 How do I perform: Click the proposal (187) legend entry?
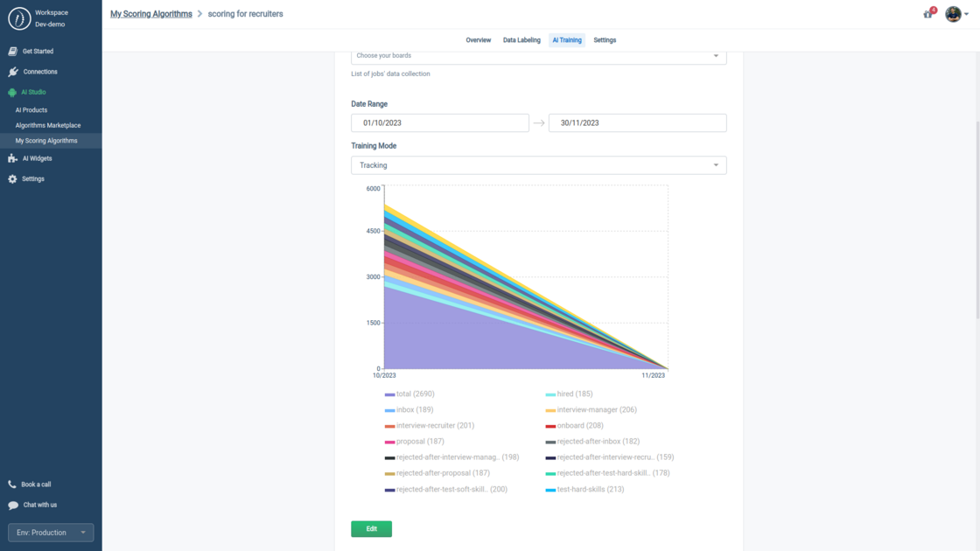tap(415, 442)
